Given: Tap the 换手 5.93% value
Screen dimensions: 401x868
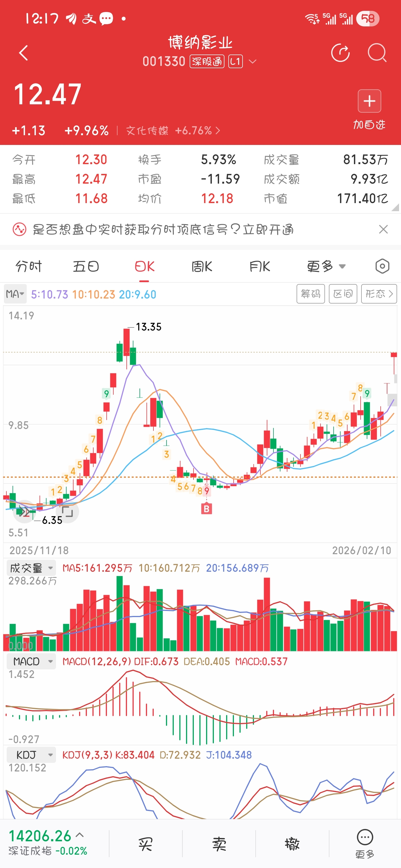Looking at the screenshot, I should click(219, 159).
